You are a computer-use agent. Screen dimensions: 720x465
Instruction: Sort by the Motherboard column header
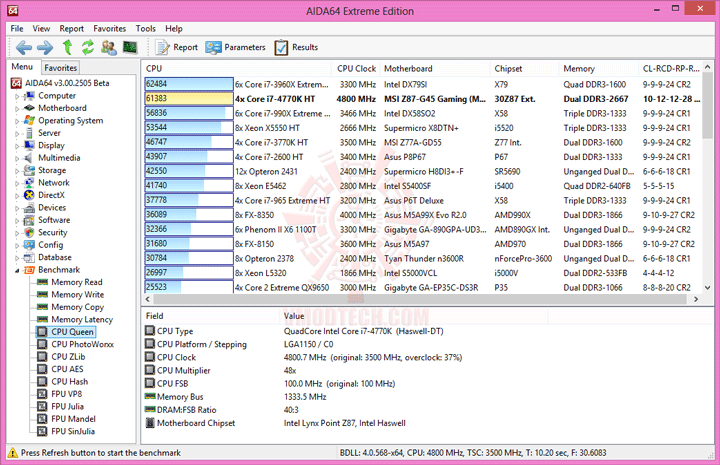coord(435,68)
